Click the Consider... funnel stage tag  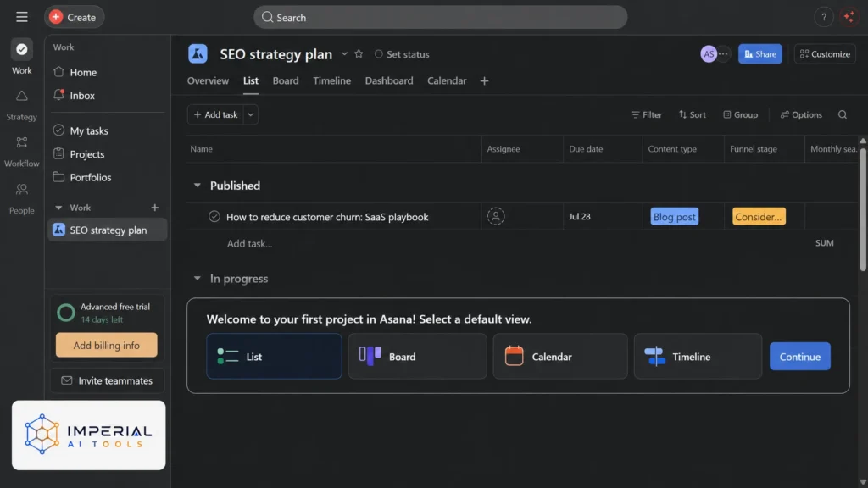(759, 216)
